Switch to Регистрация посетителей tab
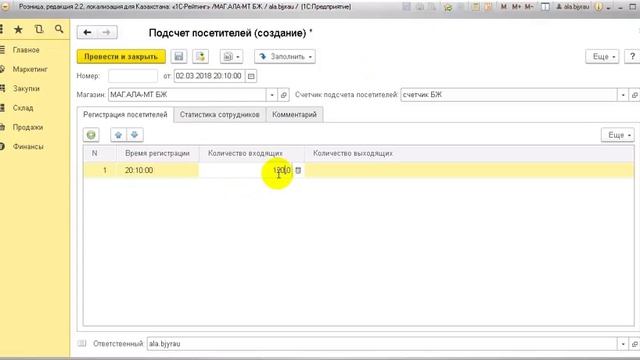 (x=125, y=115)
